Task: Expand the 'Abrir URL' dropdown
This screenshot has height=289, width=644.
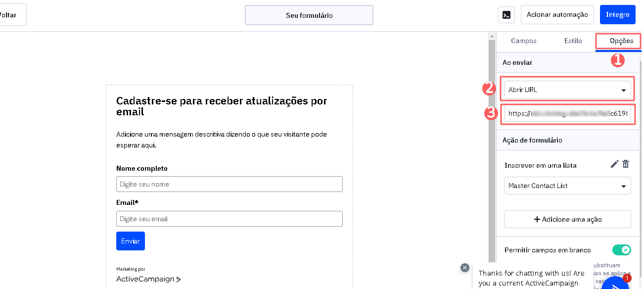Action: 567,90
